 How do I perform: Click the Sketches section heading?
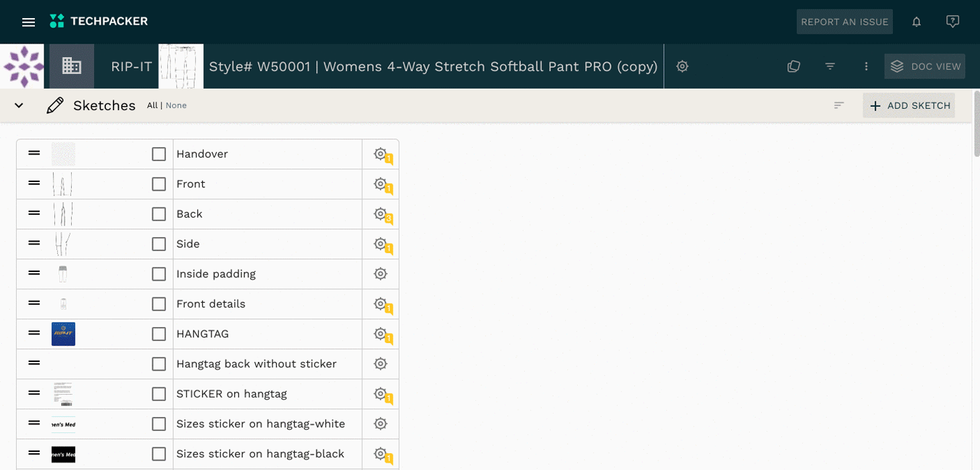coord(104,105)
